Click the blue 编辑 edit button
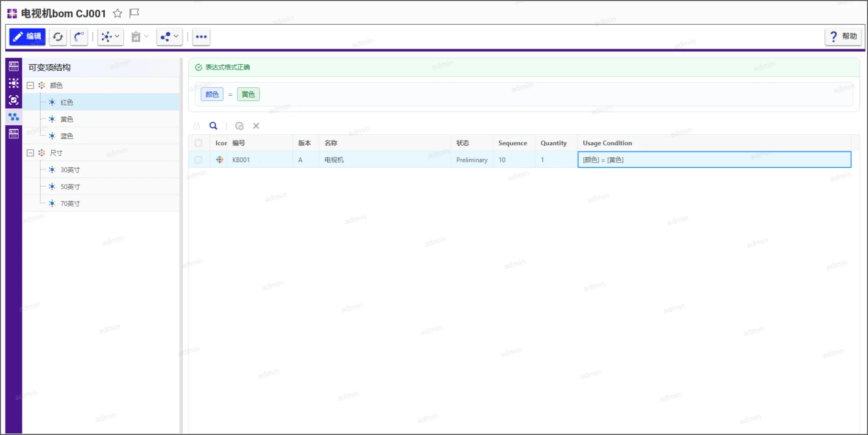 pyautogui.click(x=28, y=37)
